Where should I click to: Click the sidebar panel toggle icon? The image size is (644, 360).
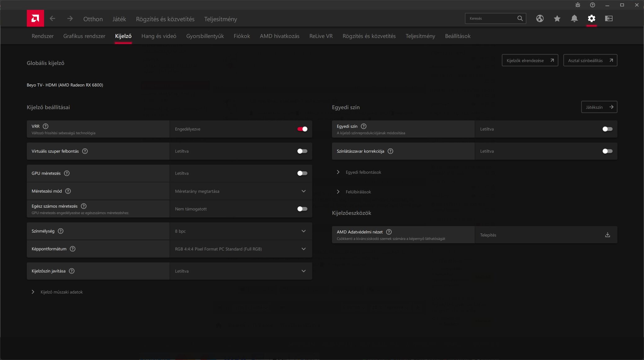pos(609,19)
